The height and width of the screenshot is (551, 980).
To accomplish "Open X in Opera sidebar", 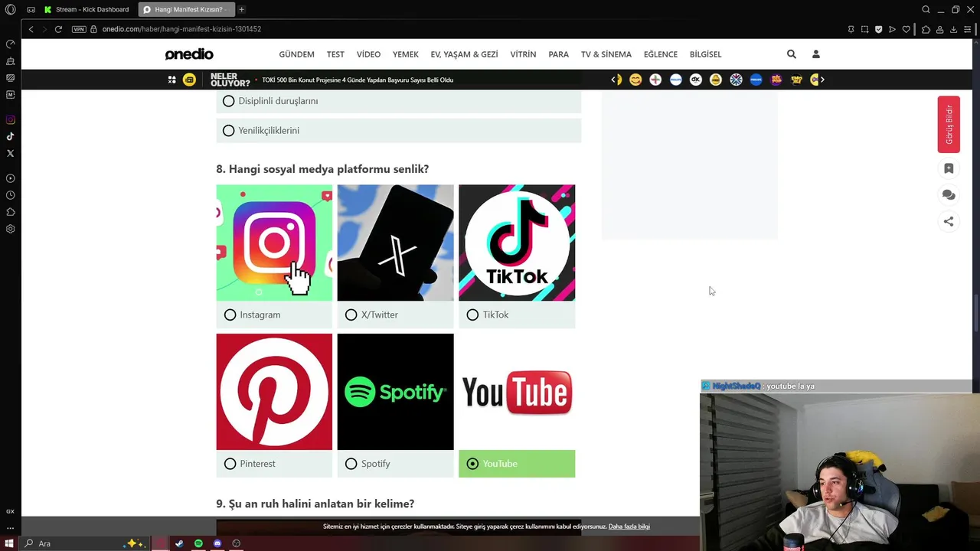I will point(10,153).
